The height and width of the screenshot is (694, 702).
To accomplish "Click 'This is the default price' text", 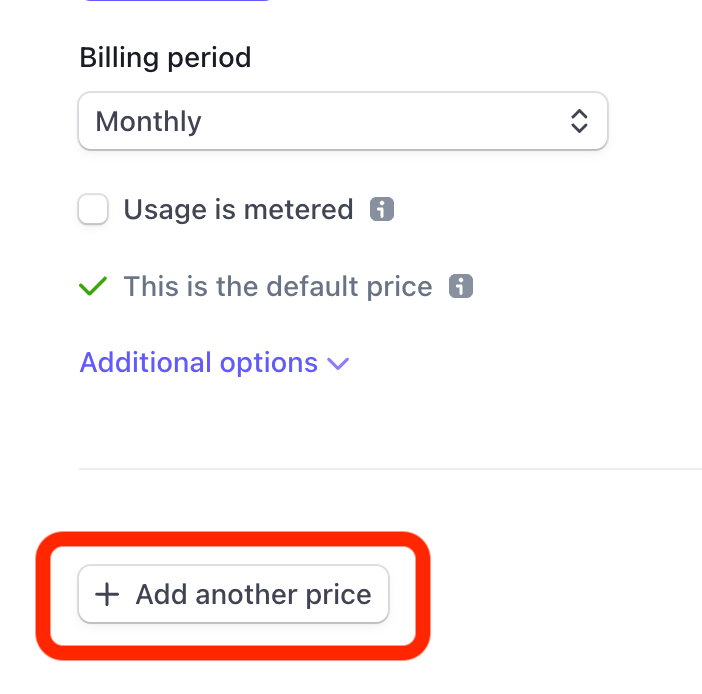I will [278, 286].
